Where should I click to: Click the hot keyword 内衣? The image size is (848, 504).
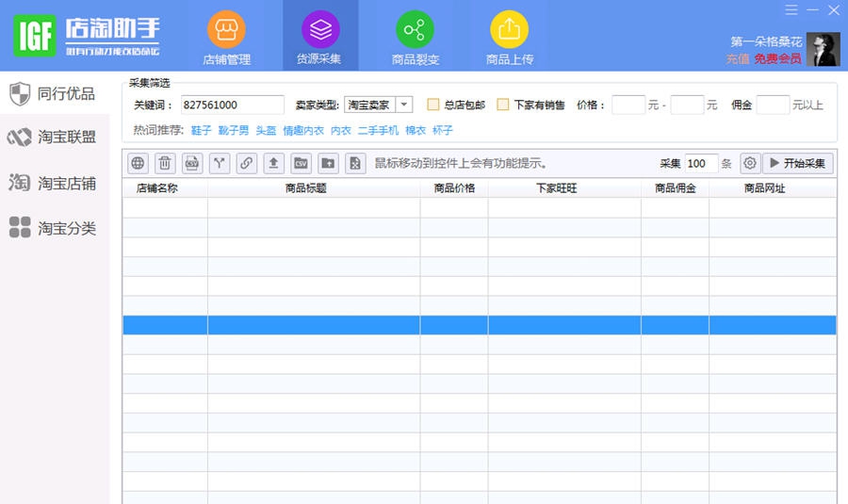pos(341,130)
